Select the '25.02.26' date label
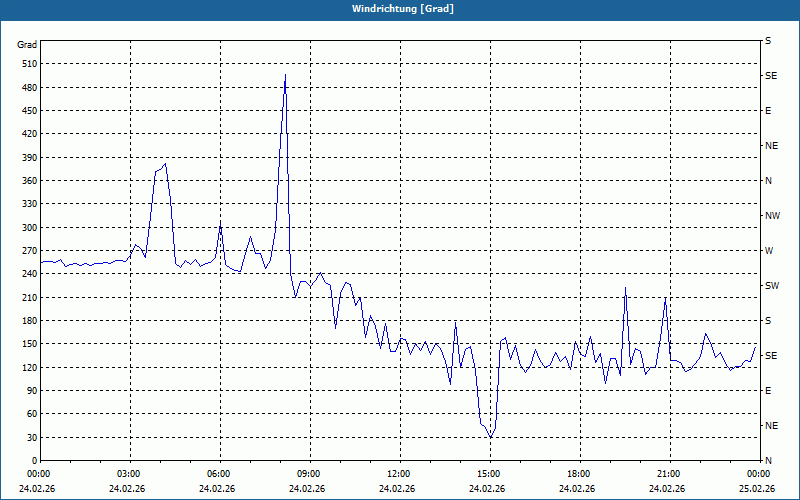This screenshot has width=800, height=500. [757, 489]
